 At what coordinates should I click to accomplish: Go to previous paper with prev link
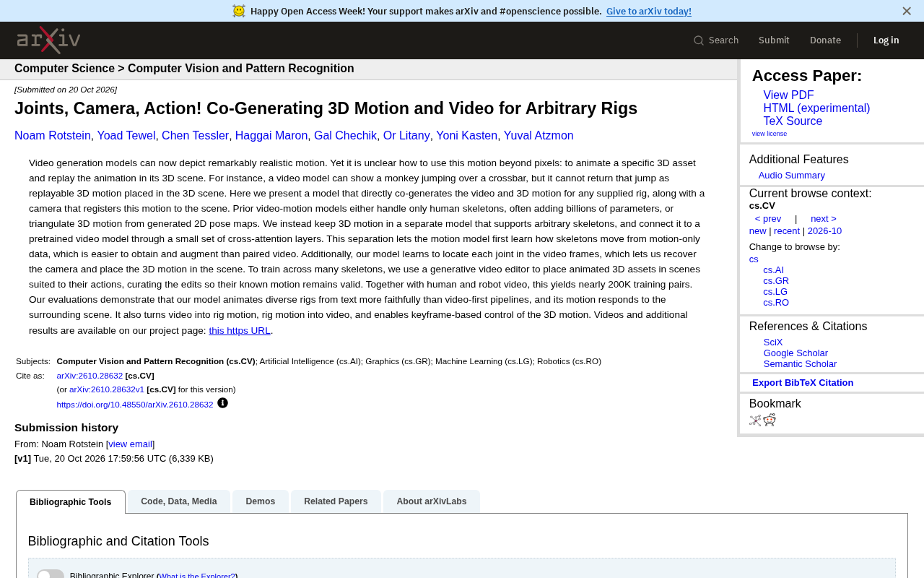tap(768, 219)
